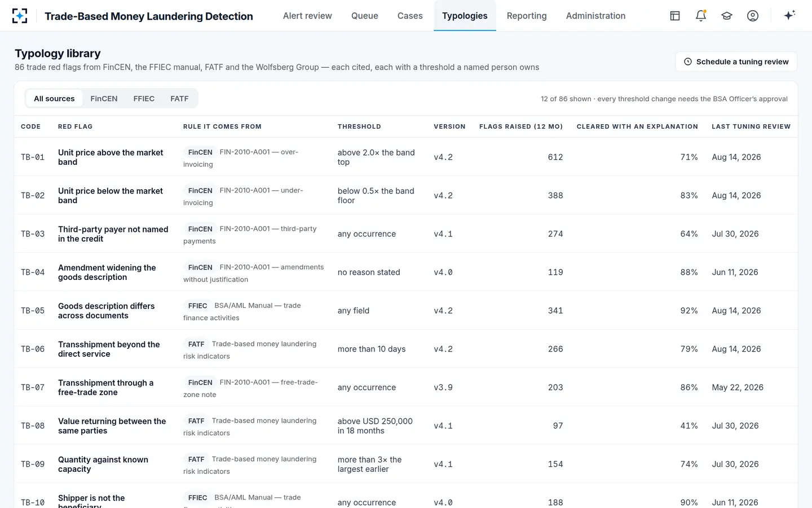
Task: Open the Reporting tab
Action: click(x=527, y=16)
